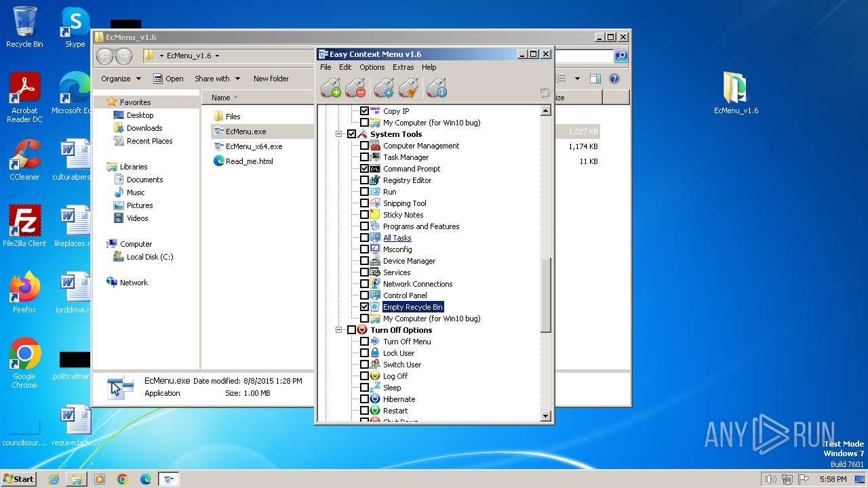Click the Log Off item icon
868x488 pixels.
click(375, 376)
